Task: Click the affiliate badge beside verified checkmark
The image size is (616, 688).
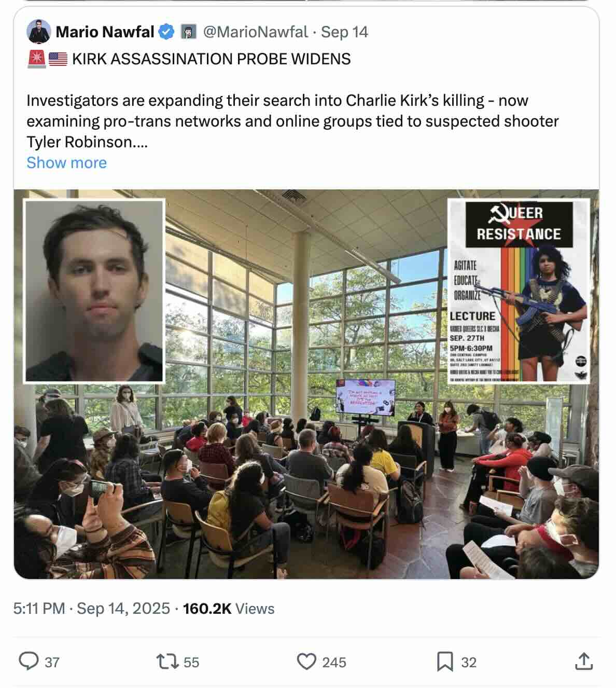Action: [x=188, y=32]
